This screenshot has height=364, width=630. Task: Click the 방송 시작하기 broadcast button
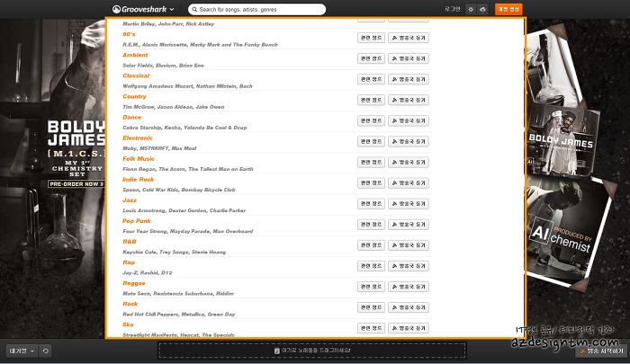coord(601,351)
